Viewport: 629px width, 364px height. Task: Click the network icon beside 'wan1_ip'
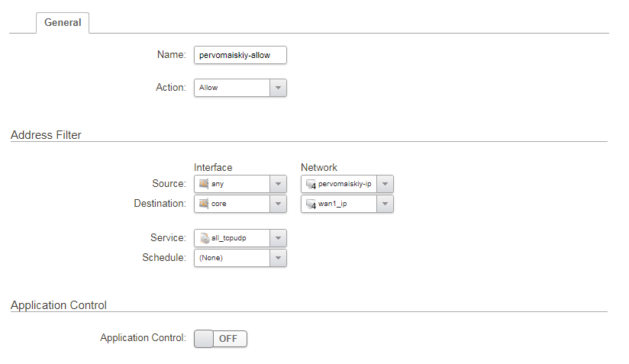[x=311, y=205]
